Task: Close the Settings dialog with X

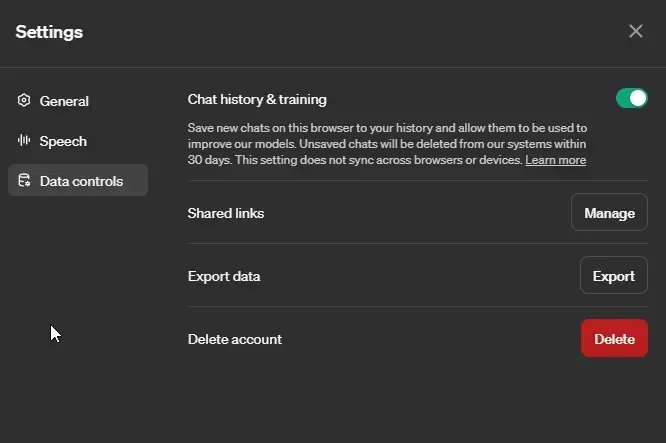Action: point(635,31)
